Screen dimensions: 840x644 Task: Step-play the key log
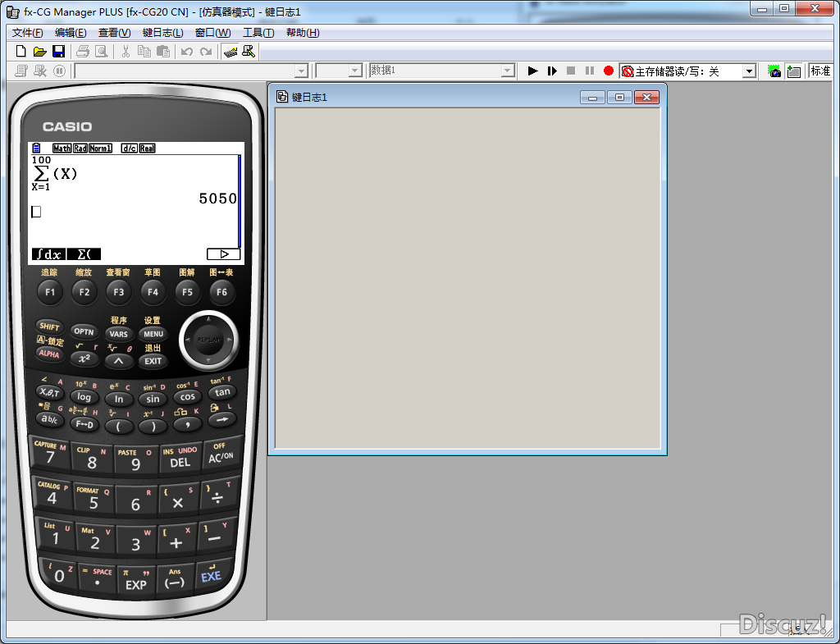click(552, 71)
